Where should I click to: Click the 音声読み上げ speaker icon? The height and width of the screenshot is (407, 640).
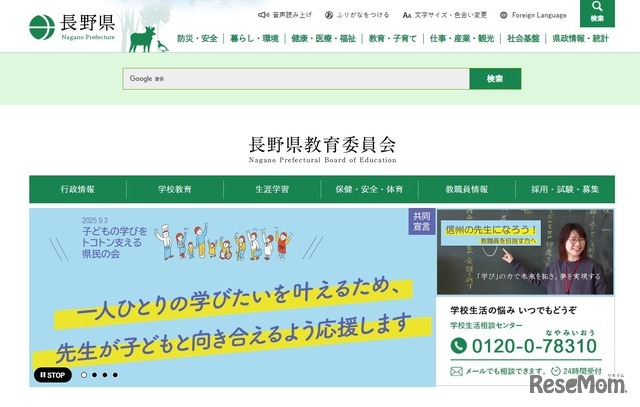tap(263, 15)
